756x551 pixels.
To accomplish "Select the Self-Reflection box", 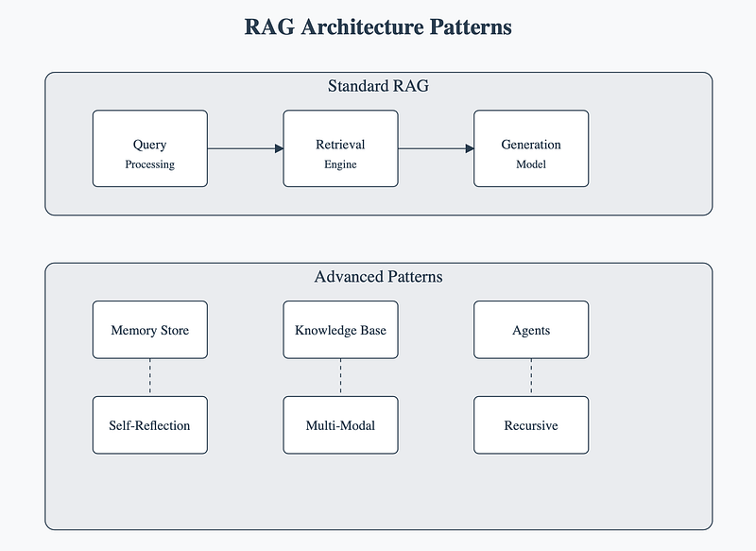I will point(150,425).
